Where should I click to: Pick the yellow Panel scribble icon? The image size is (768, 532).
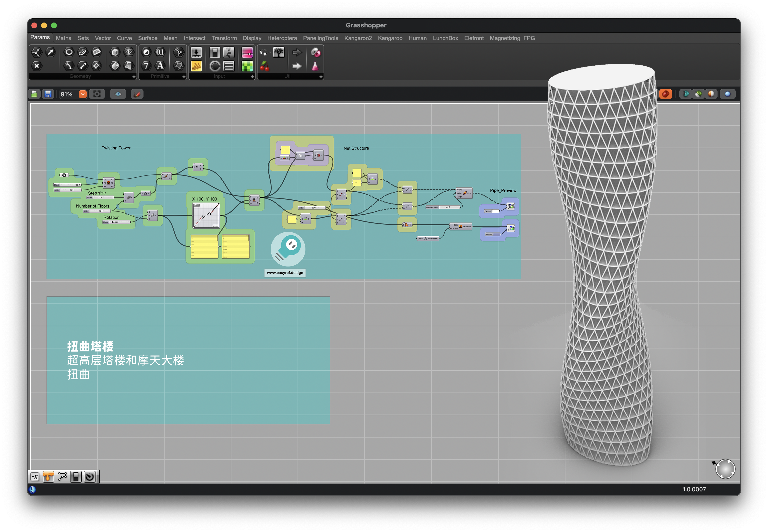click(196, 66)
